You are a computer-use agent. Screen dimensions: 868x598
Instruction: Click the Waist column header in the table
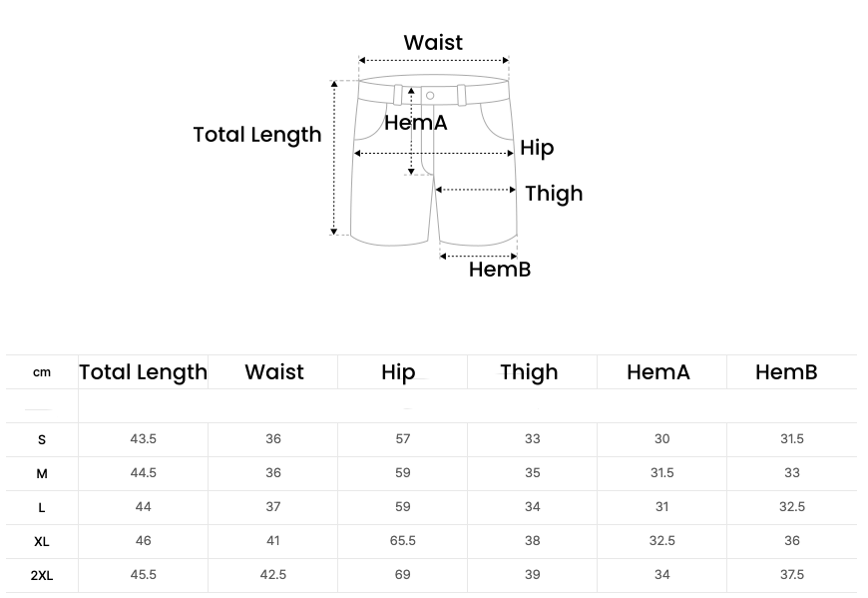pyautogui.click(x=274, y=372)
